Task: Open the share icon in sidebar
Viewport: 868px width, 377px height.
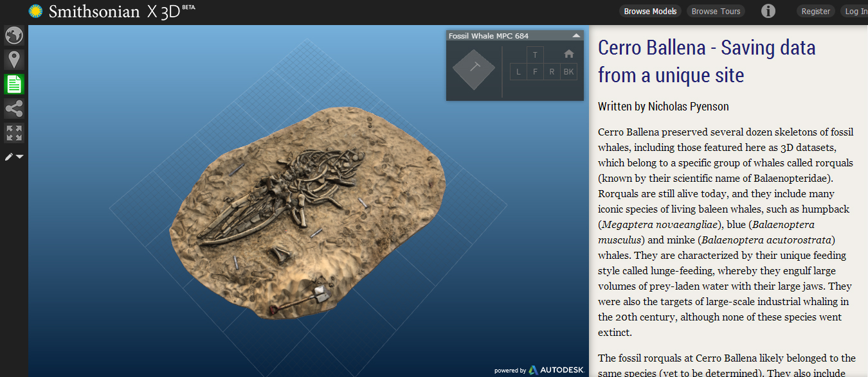Action: (14, 109)
